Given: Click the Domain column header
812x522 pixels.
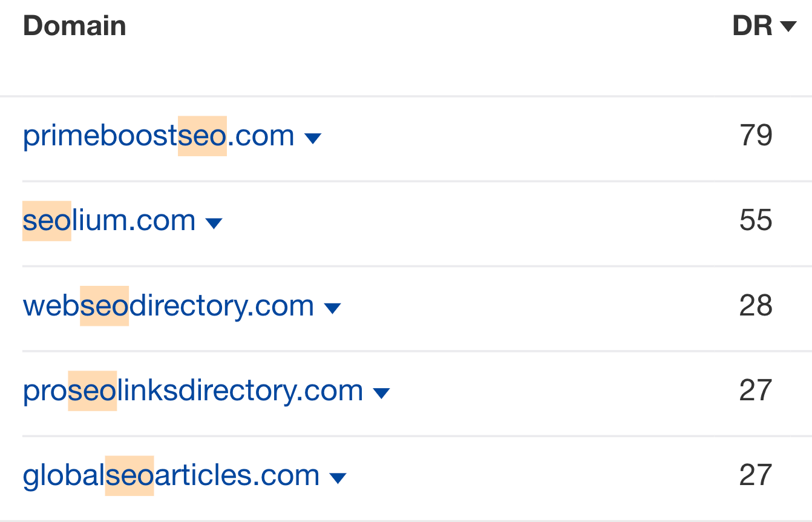Looking at the screenshot, I should pos(74,26).
